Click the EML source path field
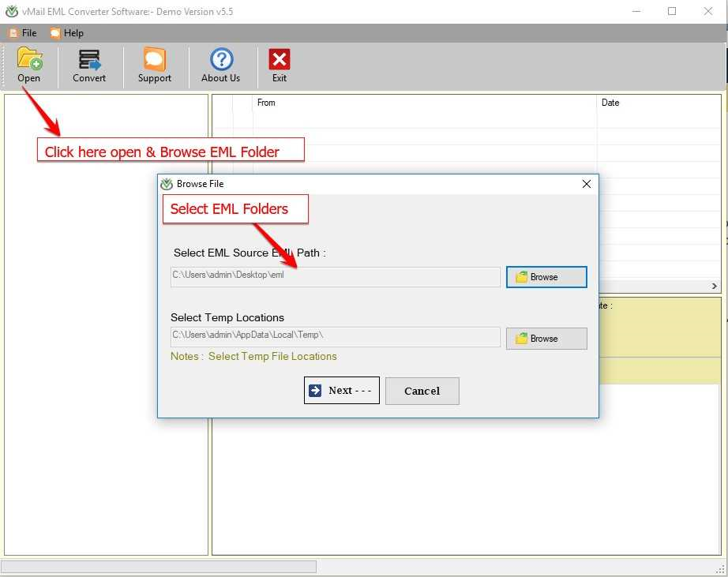The image size is (728, 577). (335, 276)
